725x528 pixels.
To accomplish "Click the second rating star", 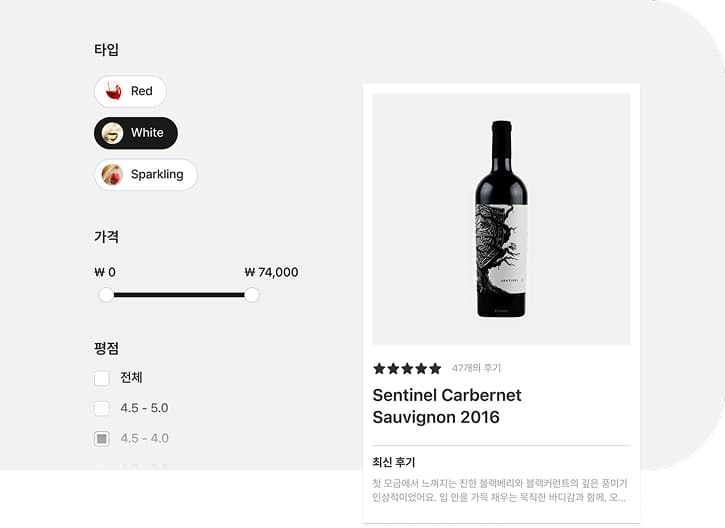I will [393, 368].
